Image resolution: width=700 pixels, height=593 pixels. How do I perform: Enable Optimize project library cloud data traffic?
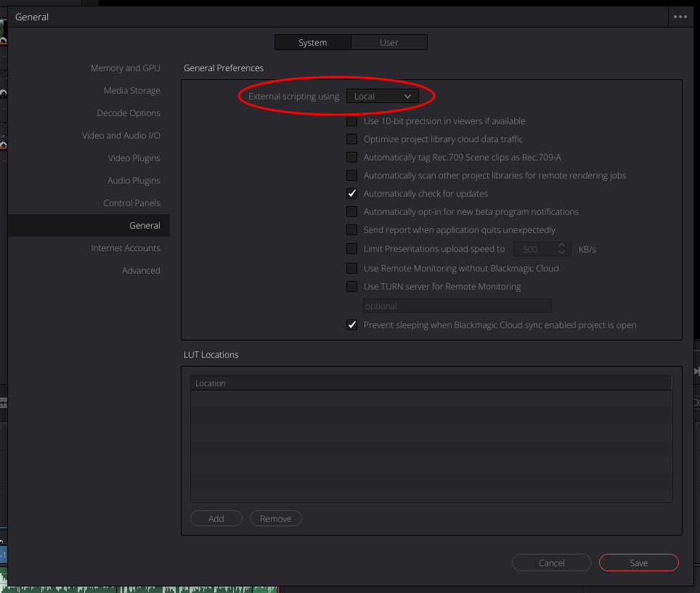351,139
